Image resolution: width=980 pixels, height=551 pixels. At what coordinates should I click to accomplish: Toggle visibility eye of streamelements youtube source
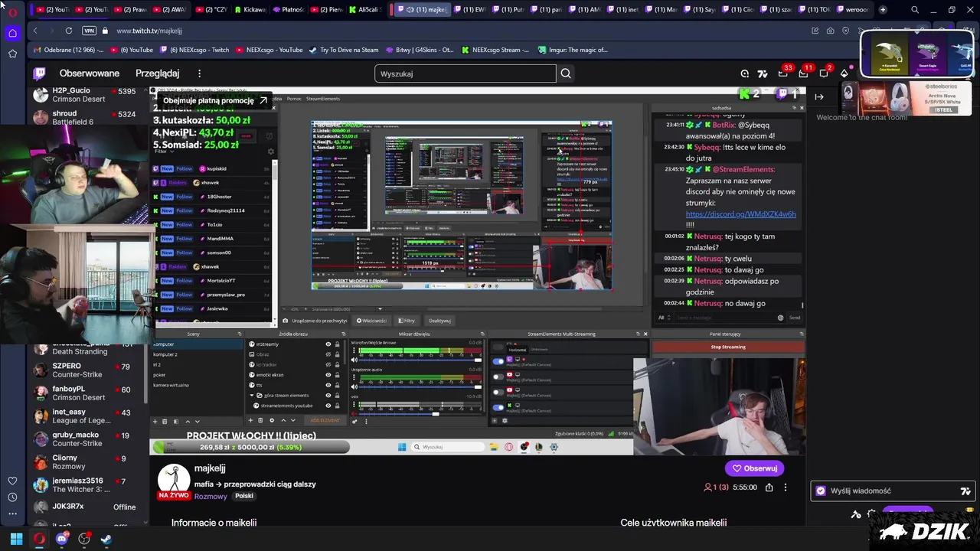tap(328, 406)
